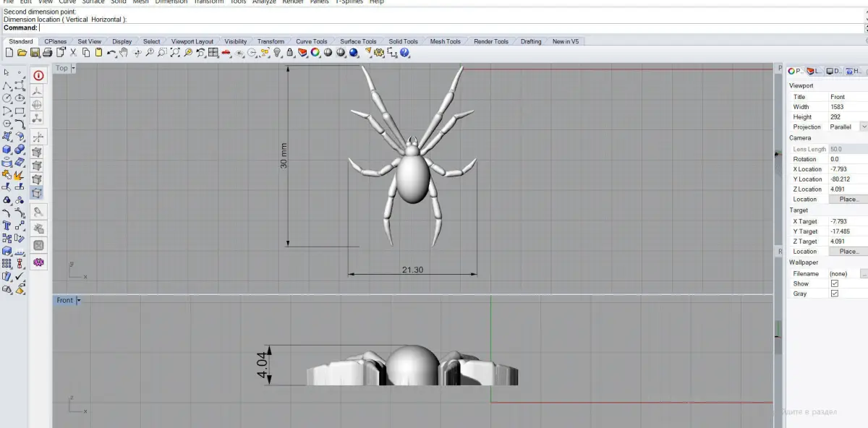Click the Paste clipboard icon
The image size is (868, 428).
[x=98, y=53]
